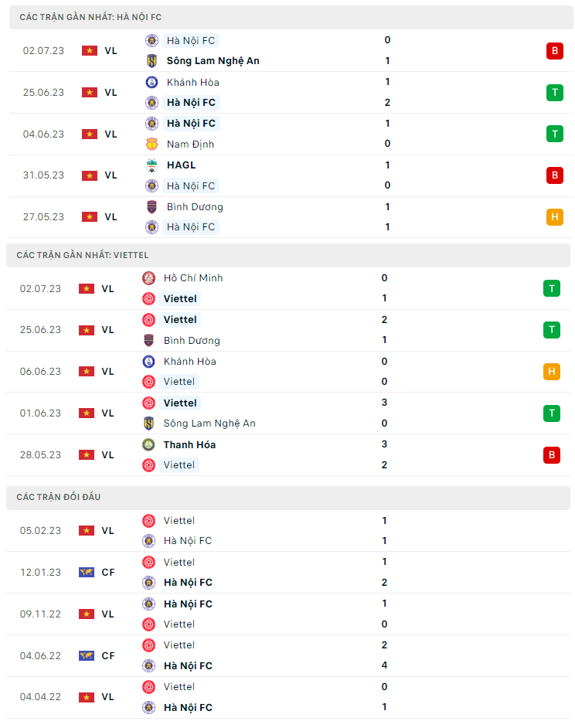Click Vietnam flag in the 04.04.22 match row
The image size is (575, 728).
tap(86, 697)
